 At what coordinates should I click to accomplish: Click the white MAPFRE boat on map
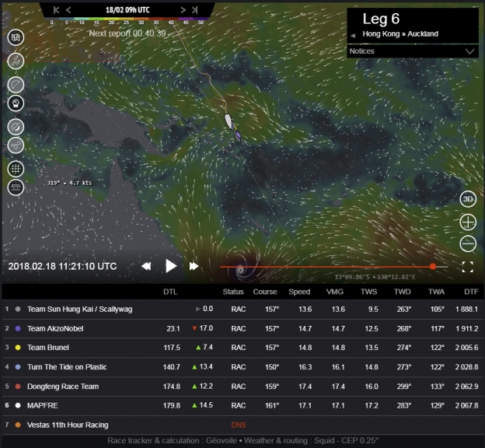[229, 121]
